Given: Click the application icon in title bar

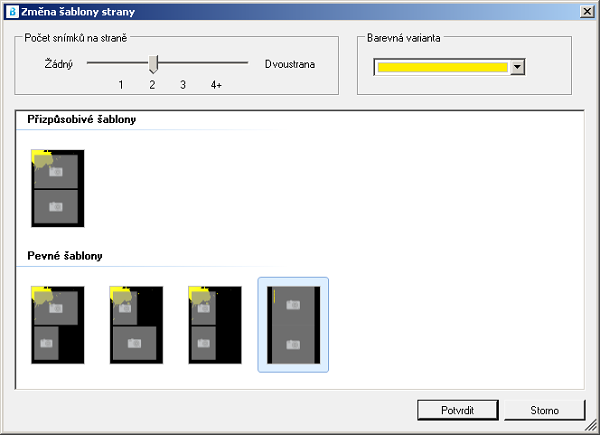Looking at the screenshot, I should click(x=11, y=11).
